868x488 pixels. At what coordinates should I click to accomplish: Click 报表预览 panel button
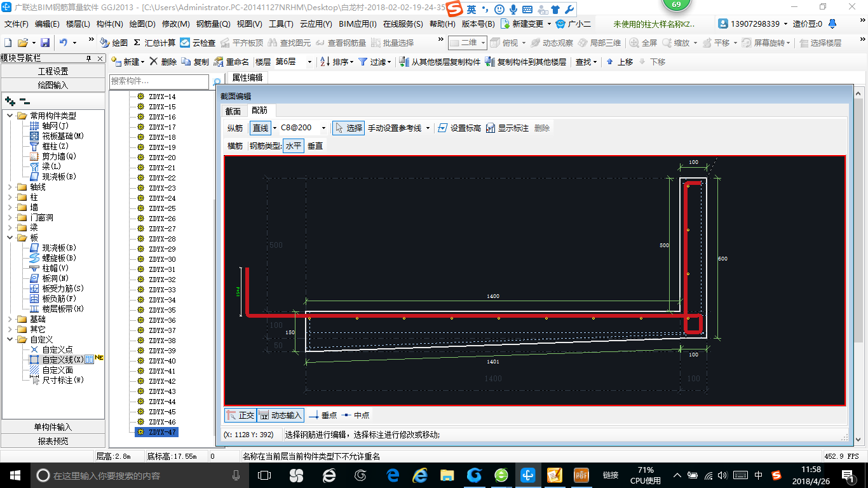click(x=53, y=441)
